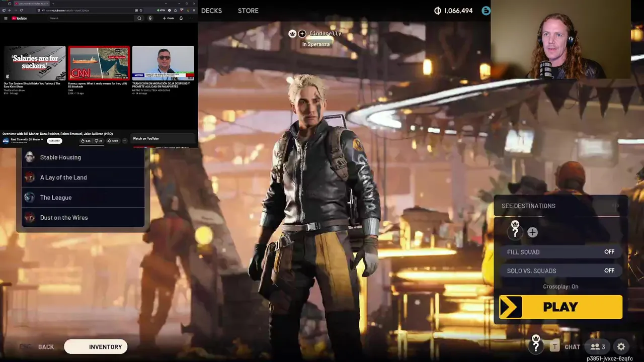Click Crossplay: On text
The width and height of the screenshot is (644, 362).
pos(560,287)
